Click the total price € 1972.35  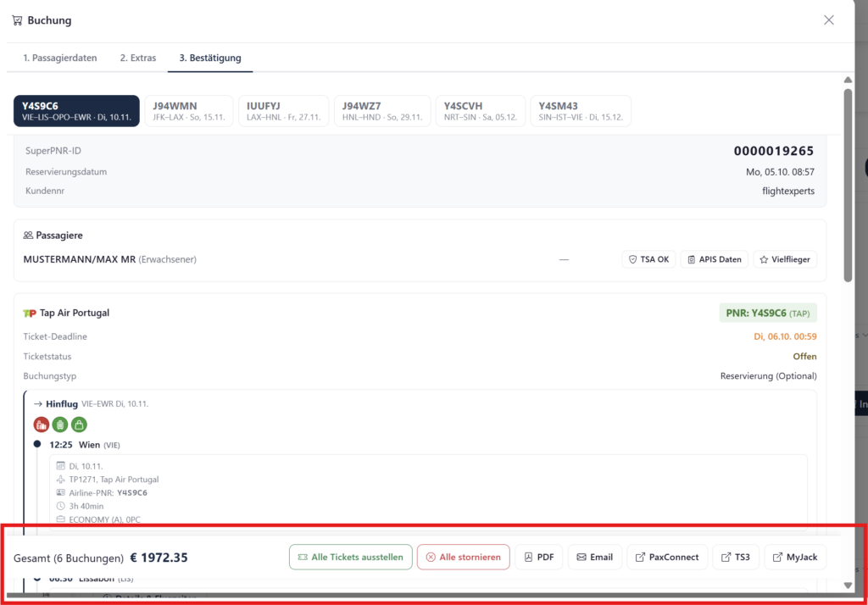(x=159, y=558)
